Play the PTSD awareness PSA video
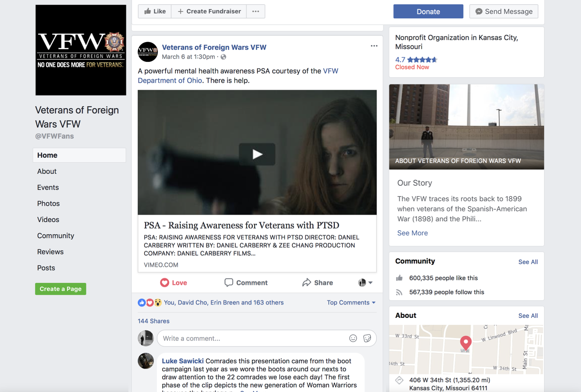 point(257,154)
